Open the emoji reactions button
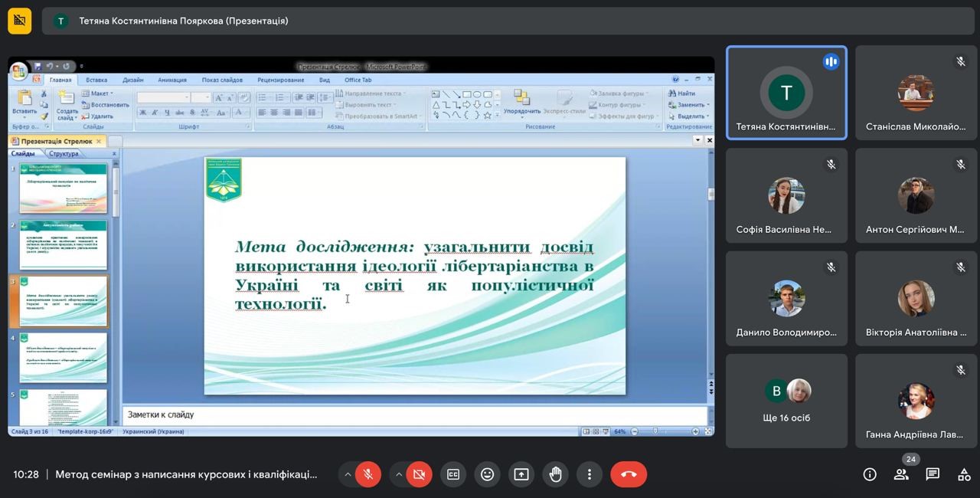This screenshot has width=980, height=498. [487, 474]
